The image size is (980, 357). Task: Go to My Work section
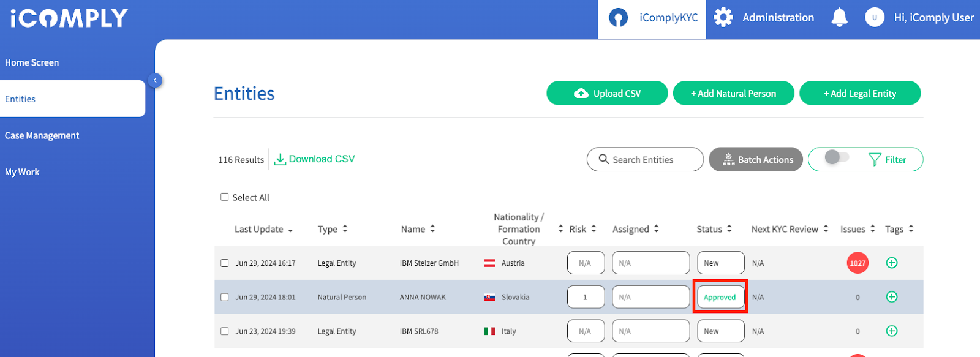[22, 172]
